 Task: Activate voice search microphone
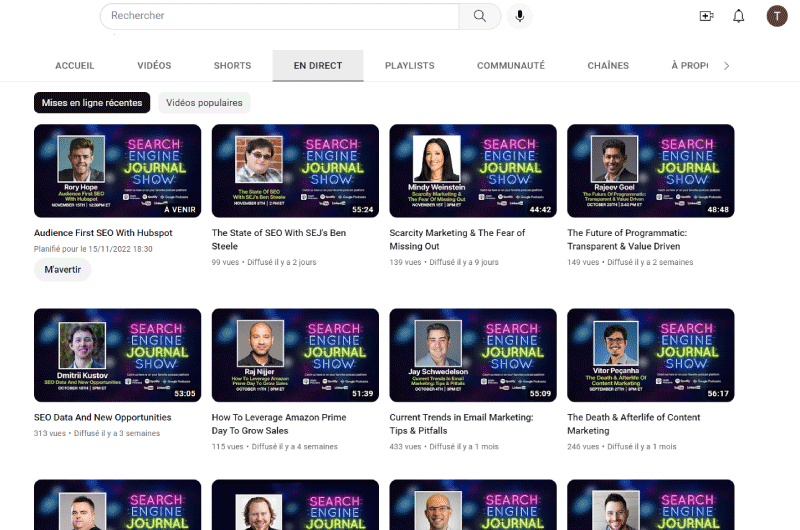[x=519, y=16]
